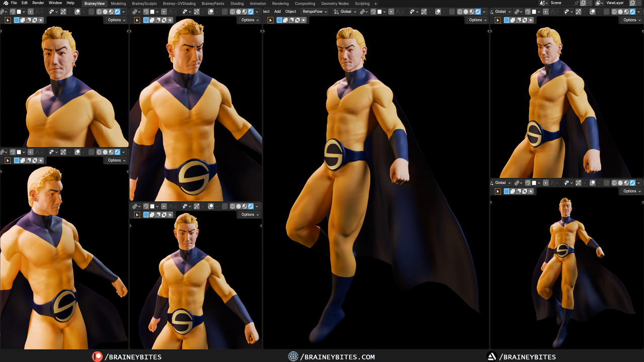The width and height of the screenshot is (644, 362).
Task: Click viewport gizmo icon in top-left viewport
Action: tap(63, 12)
